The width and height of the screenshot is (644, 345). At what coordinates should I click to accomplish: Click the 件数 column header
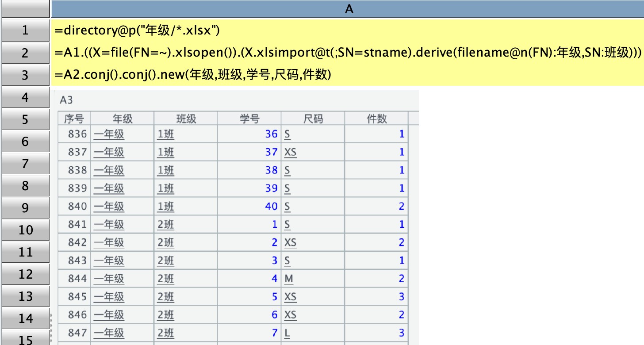(377, 119)
